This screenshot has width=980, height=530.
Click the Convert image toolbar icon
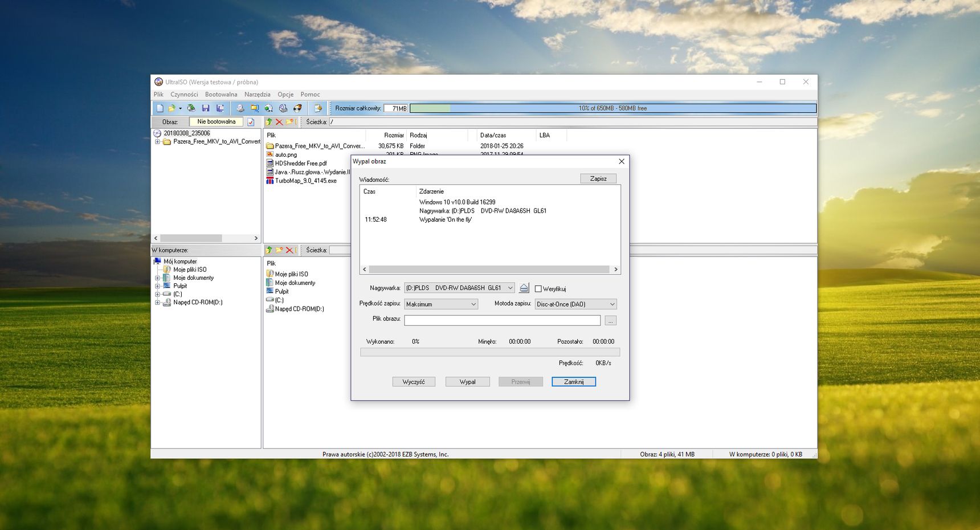tap(269, 108)
